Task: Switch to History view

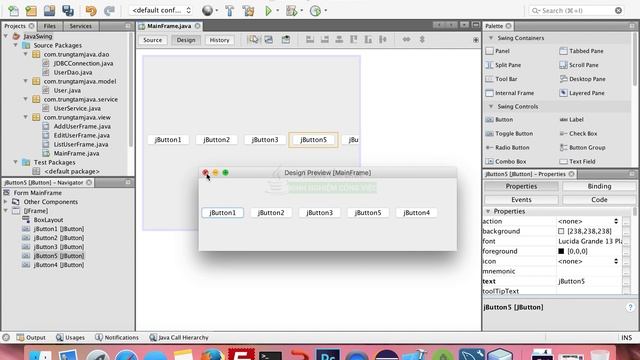Action: (x=219, y=40)
